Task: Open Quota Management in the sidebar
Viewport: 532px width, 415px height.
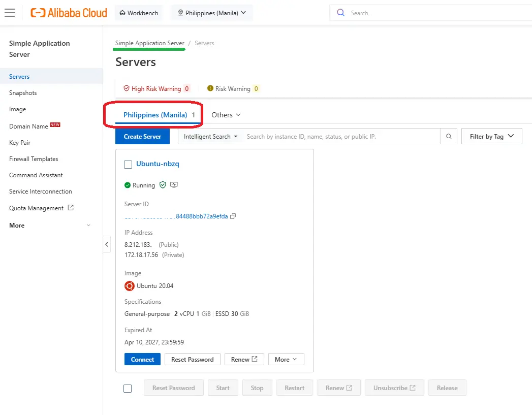Action: pos(36,208)
